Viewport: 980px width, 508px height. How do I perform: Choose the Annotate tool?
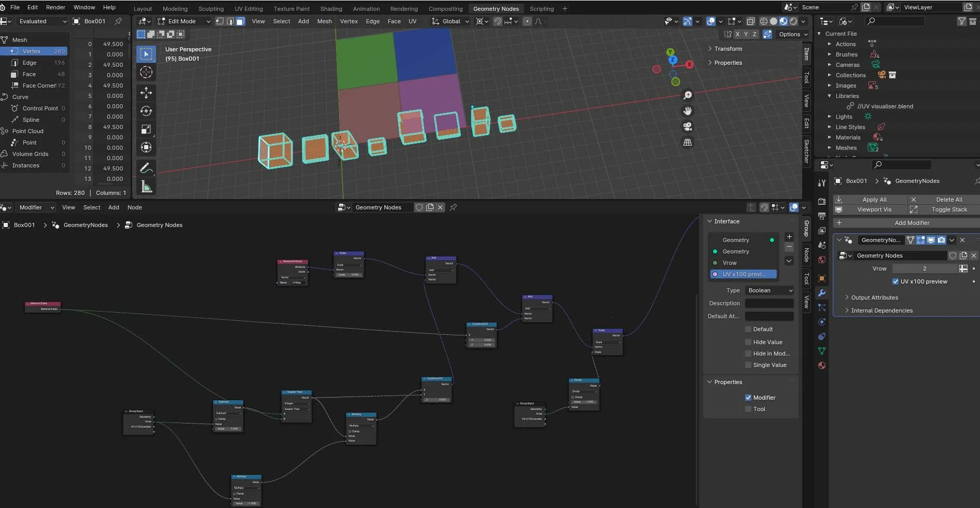(146, 168)
